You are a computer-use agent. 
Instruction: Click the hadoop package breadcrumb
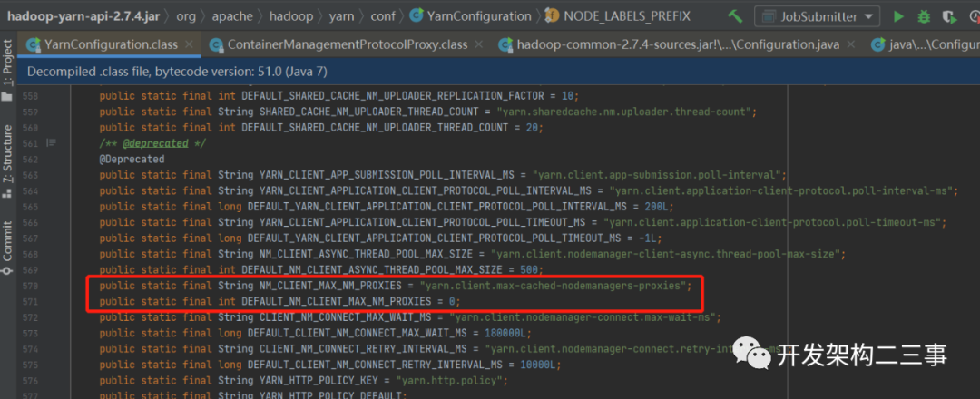pos(291,16)
